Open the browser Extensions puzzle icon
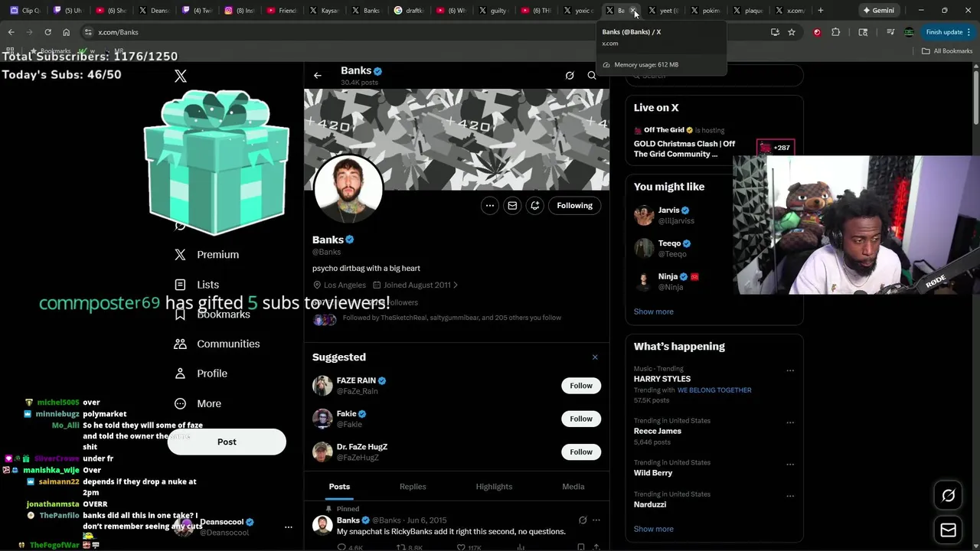The height and width of the screenshot is (551, 980). pyautogui.click(x=835, y=32)
